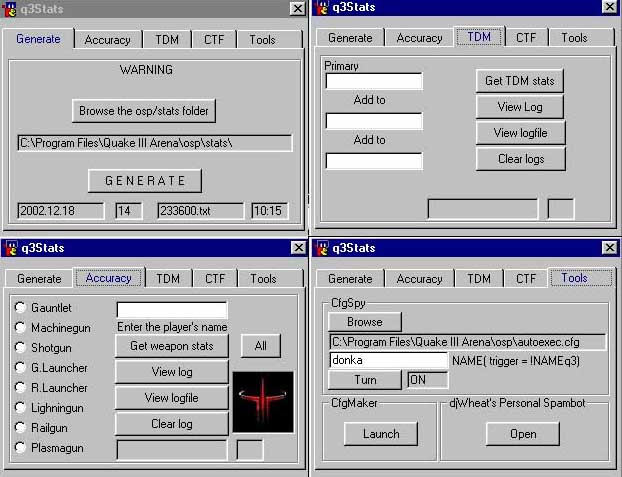This screenshot has width=622, height=477.
Task: Click the osp\stats folder path field
Action: [155, 143]
